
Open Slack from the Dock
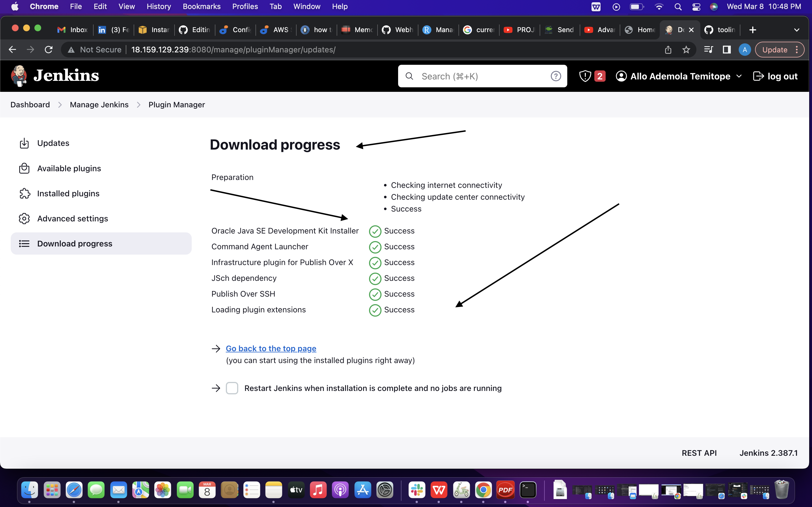tap(417, 490)
